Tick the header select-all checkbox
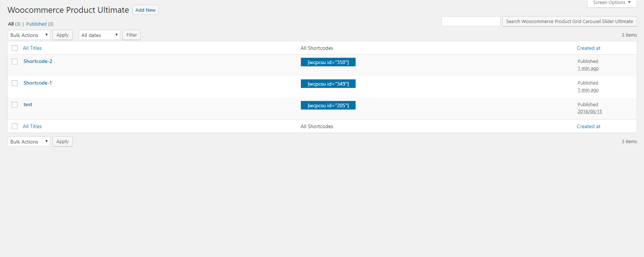The width and height of the screenshot is (644, 257). pos(15,48)
